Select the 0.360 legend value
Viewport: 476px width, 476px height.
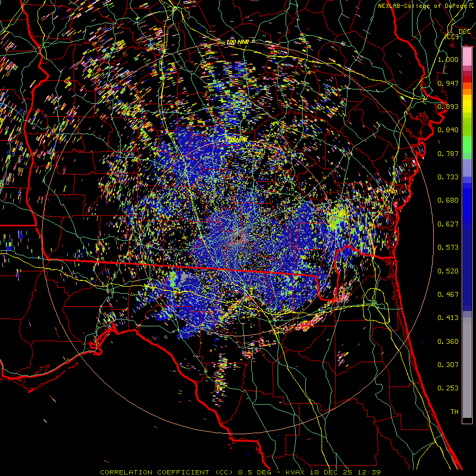coord(448,342)
